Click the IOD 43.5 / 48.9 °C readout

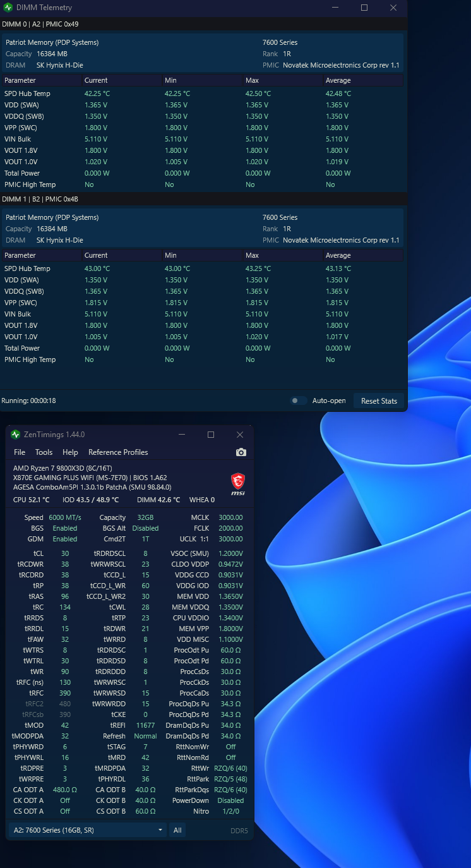pos(90,500)
